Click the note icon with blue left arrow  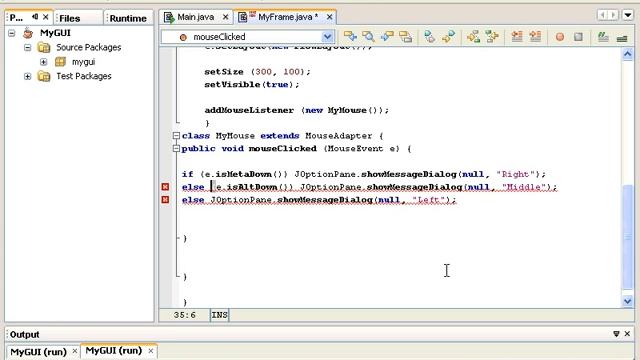tap(387, 37)
